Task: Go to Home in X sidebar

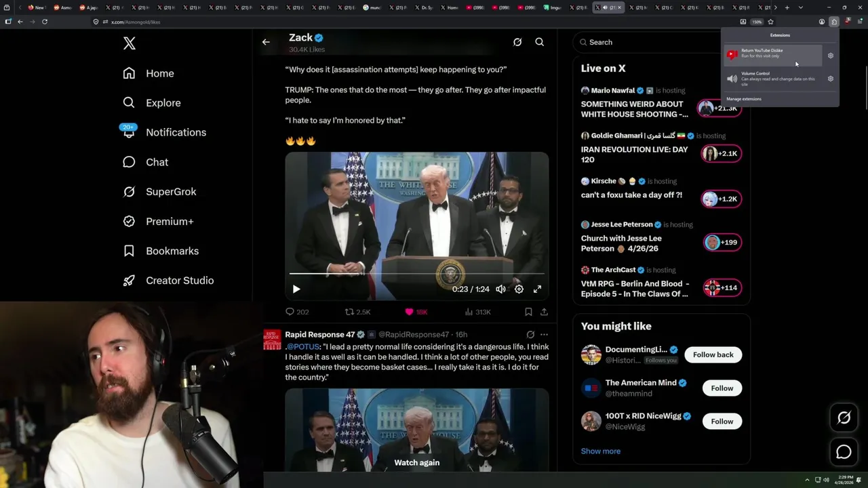Action: coord(149,73)
